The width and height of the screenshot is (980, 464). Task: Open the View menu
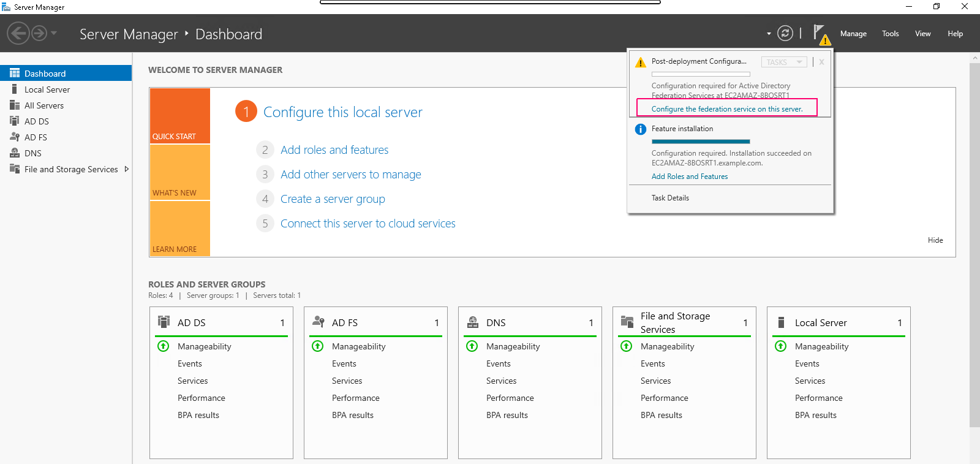coord(923,34)
